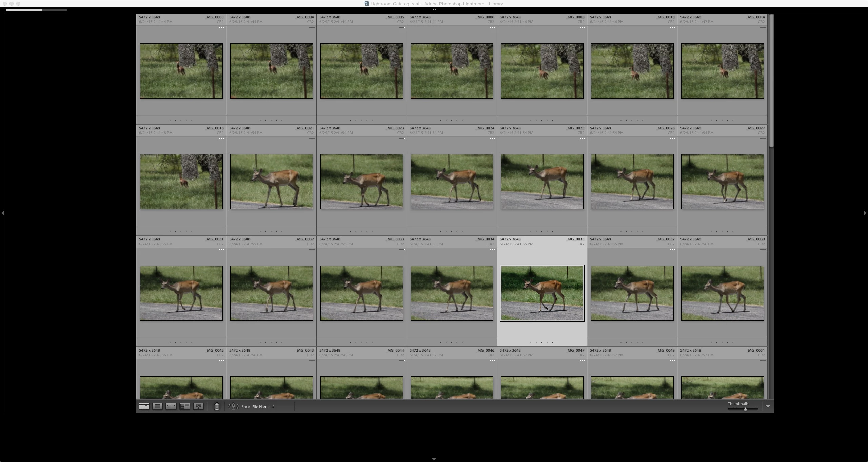Switch to Loupe view
Screen dimensions: 868x462
click(157, 406)
